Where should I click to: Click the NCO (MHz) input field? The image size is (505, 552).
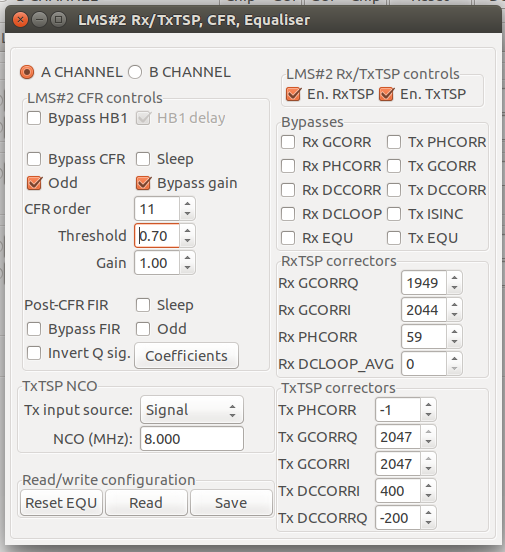(x=192, y=439)
